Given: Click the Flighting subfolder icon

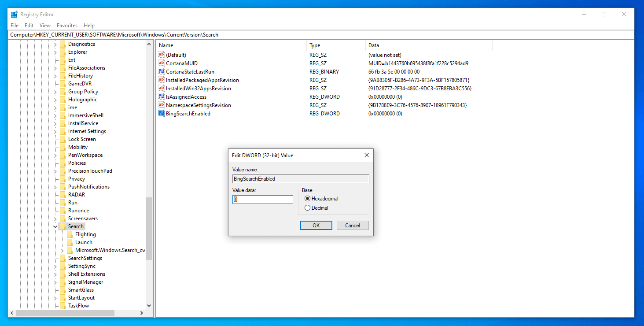Looking at the screenshot, I should pos(70,234).
